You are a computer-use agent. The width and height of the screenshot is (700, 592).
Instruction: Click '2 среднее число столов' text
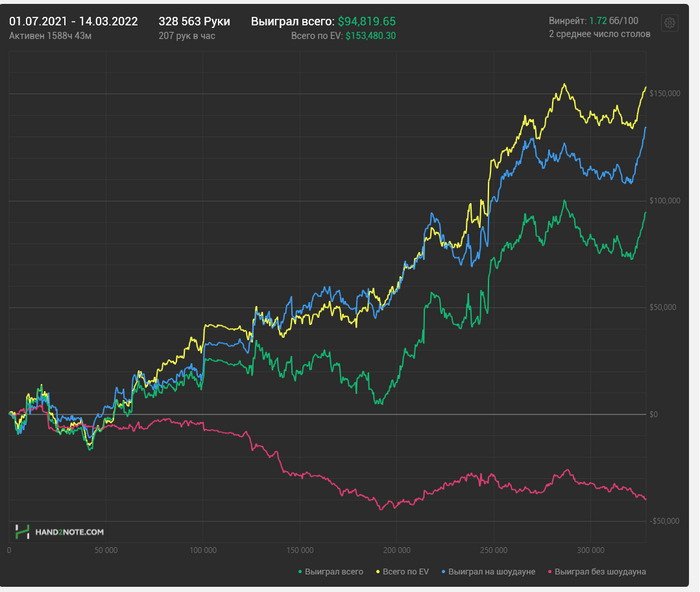[600, 34]
